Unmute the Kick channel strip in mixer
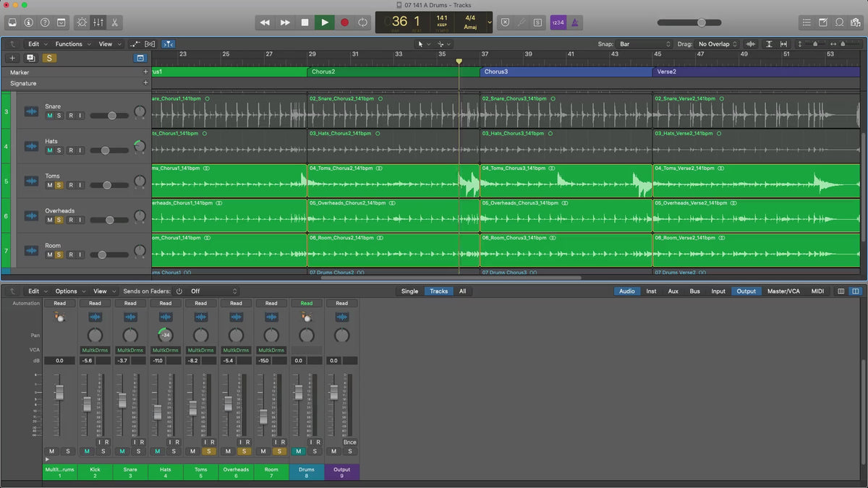Image resolution: width=868 pixels, height=488 pixels. tap(87, 451)
